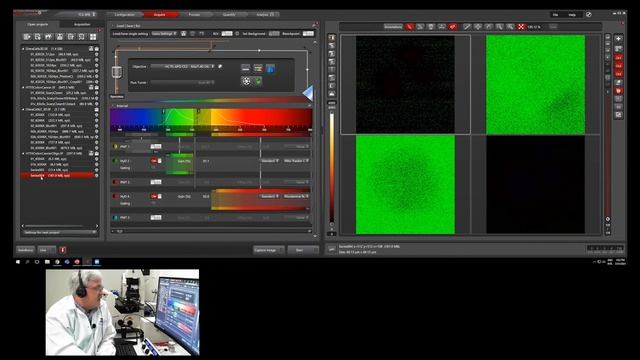Click the save icon beside the settings dropdown

(x=184, y=33)
